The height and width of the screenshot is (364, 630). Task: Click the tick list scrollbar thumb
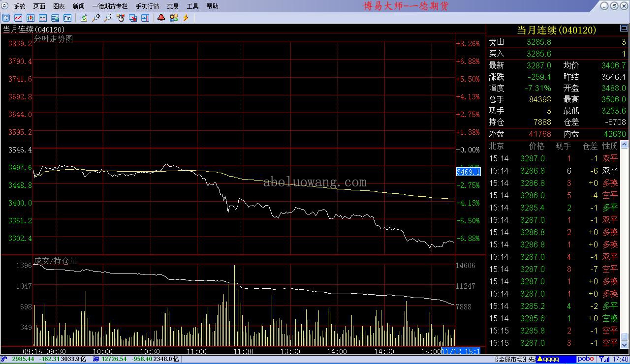point(625,337)
